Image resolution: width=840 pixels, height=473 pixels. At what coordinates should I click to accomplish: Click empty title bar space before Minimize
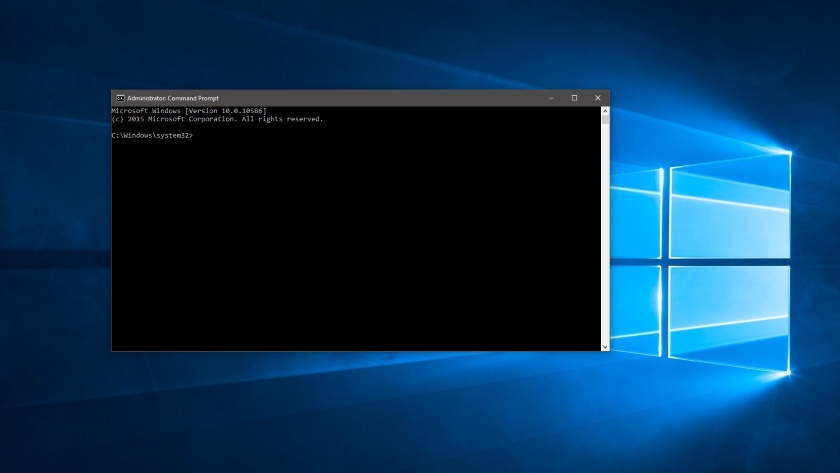(x=400, y=98)
